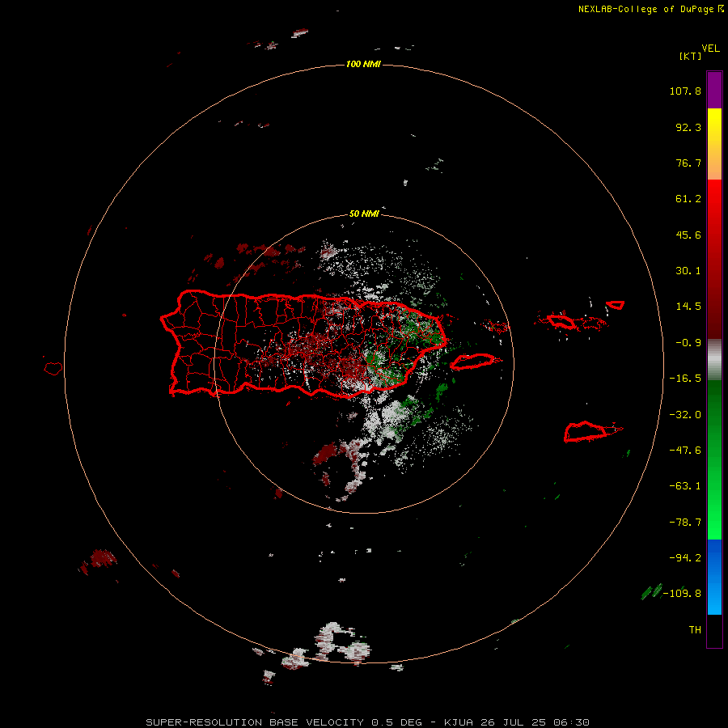Select the 30.1 velocity scale value
Screen dimensions: 728x728
688,271
